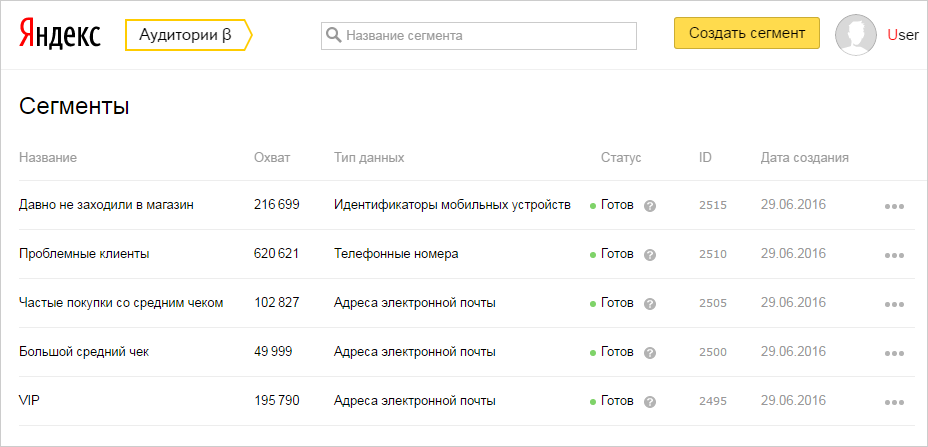Click the Yandex logo
This screenshot has height=447, width=928.
tap(59, 34)
